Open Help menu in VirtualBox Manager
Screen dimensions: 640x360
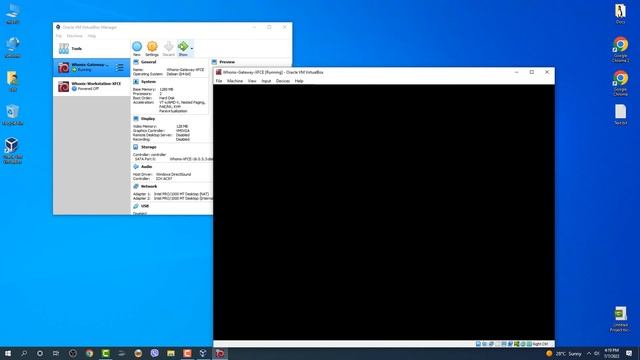(x=91, y=36)
